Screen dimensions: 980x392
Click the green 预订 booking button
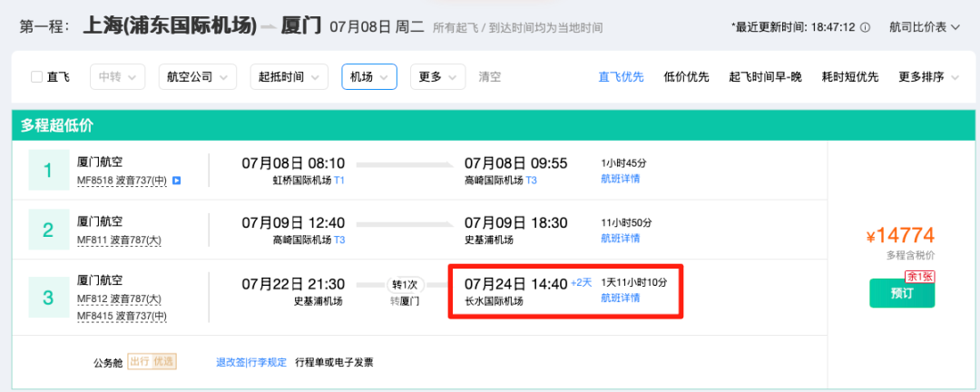(x=902, y=293)
